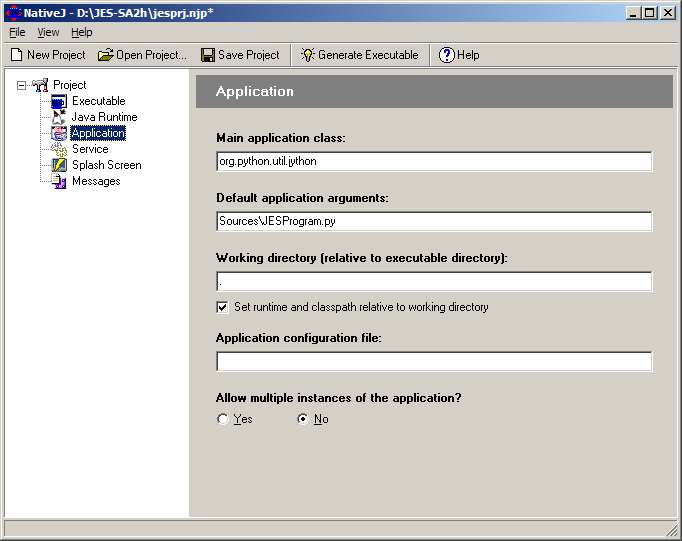Image resolution: width=682 pixels, height=541 pixels.
Task: Open the File menu
Action: click(17, 33)
